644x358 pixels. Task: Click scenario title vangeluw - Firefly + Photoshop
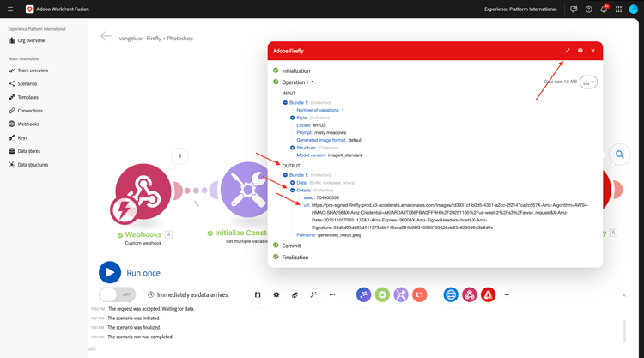156,39
